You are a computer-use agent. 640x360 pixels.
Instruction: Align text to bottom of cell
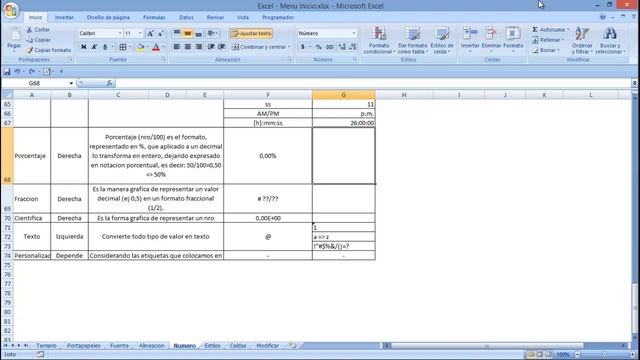point(198,33)
